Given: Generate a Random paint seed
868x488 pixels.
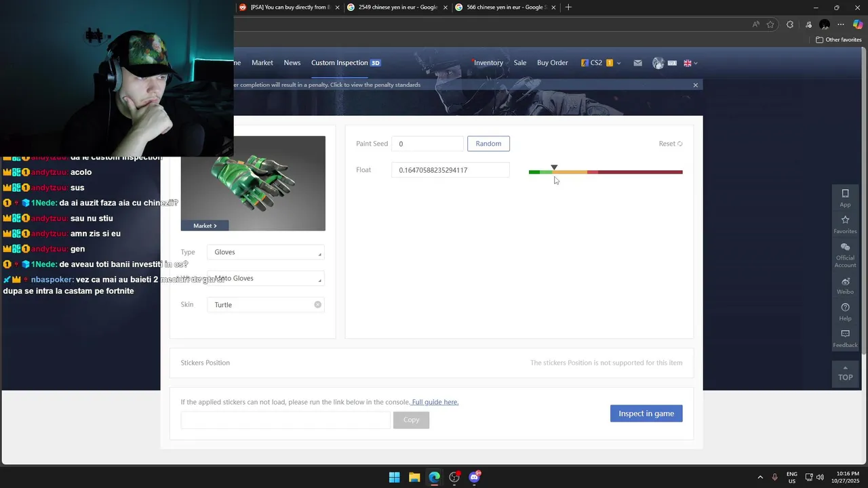Looking at the screenshot, I should tap(488, 144).
